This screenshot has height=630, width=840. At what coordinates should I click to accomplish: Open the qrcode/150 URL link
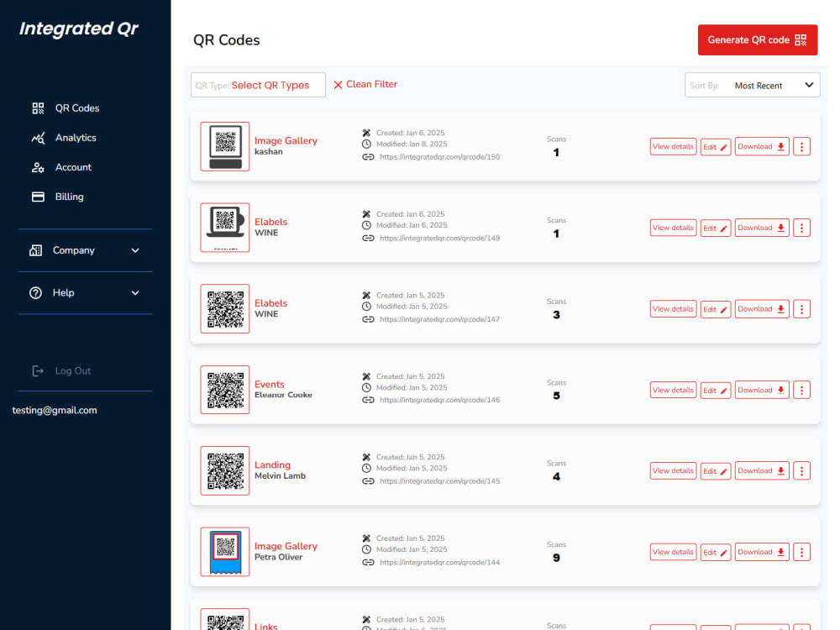click(x=439, y=157)
